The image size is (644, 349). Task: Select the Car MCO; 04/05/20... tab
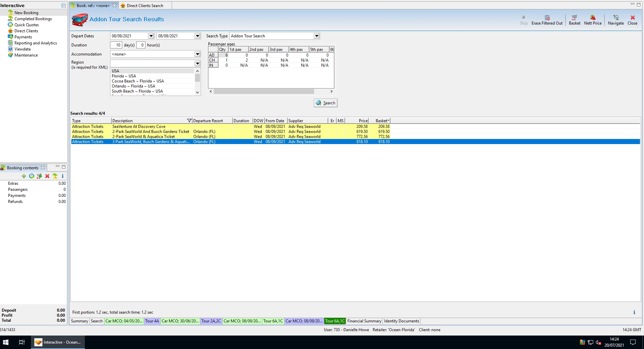pos(124,321)
